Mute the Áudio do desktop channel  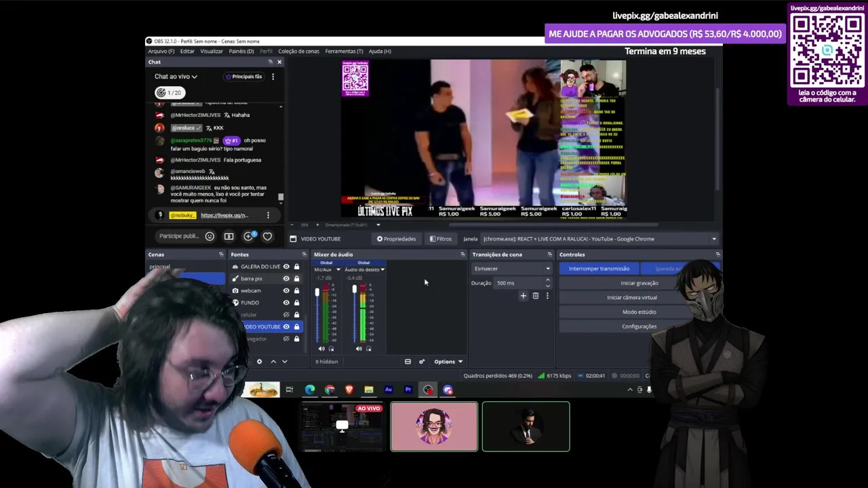pos(359,348)
